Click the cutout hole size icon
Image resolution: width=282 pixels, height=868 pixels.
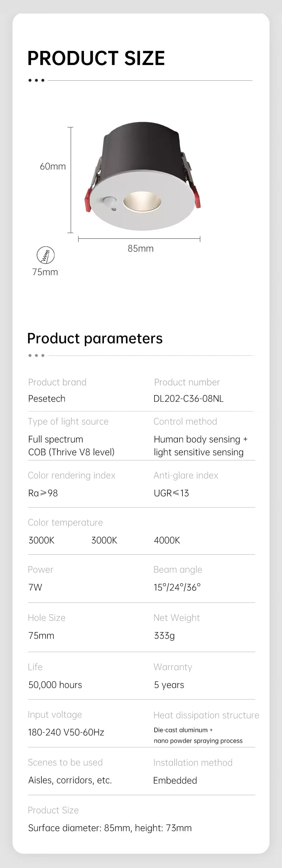[46, 256]
